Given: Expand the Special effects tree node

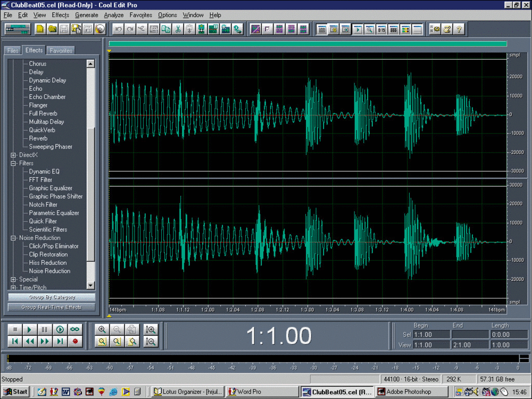Looking at the screenshot, I should pos(14,280).
